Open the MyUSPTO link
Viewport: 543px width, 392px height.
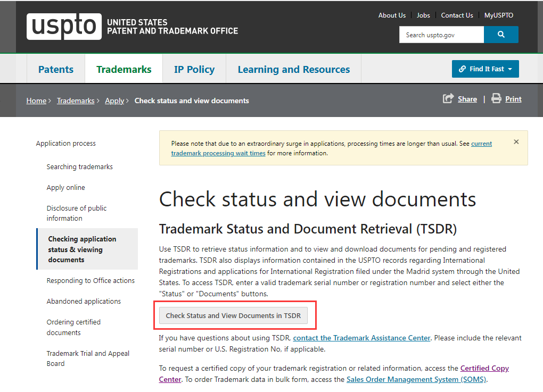498,15
